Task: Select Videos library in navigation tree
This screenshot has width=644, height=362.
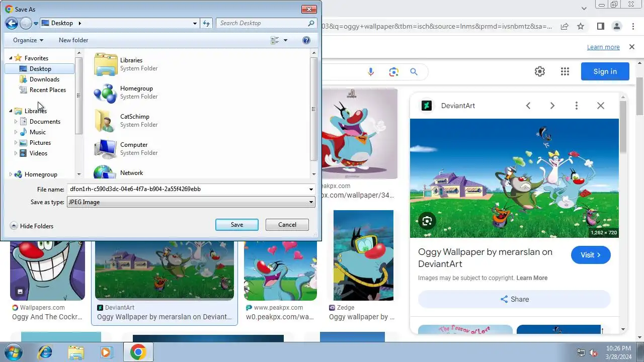Action: [38, 153]
